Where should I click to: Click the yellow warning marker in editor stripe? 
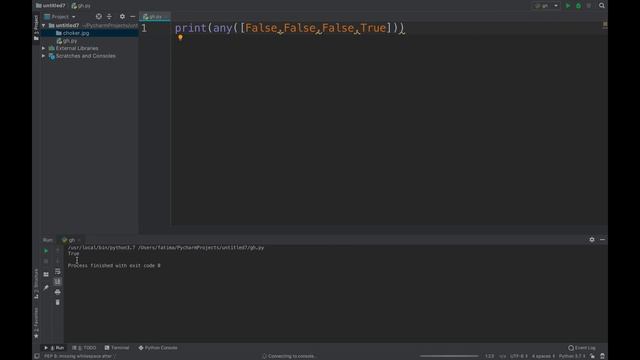pyautogui.click(x=605, y=24)
